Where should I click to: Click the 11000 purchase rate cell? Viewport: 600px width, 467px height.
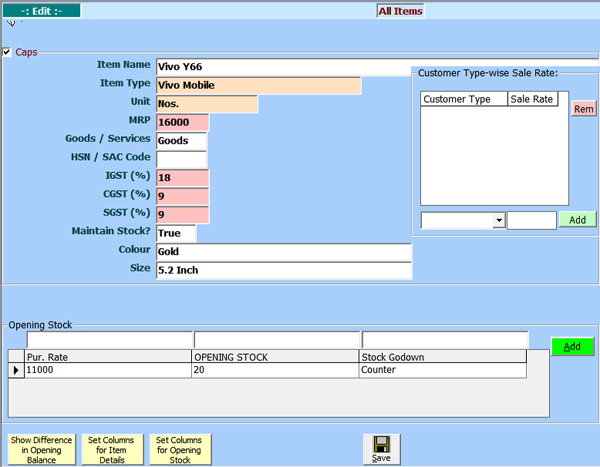pyautogui.click(x=108, y=370)
